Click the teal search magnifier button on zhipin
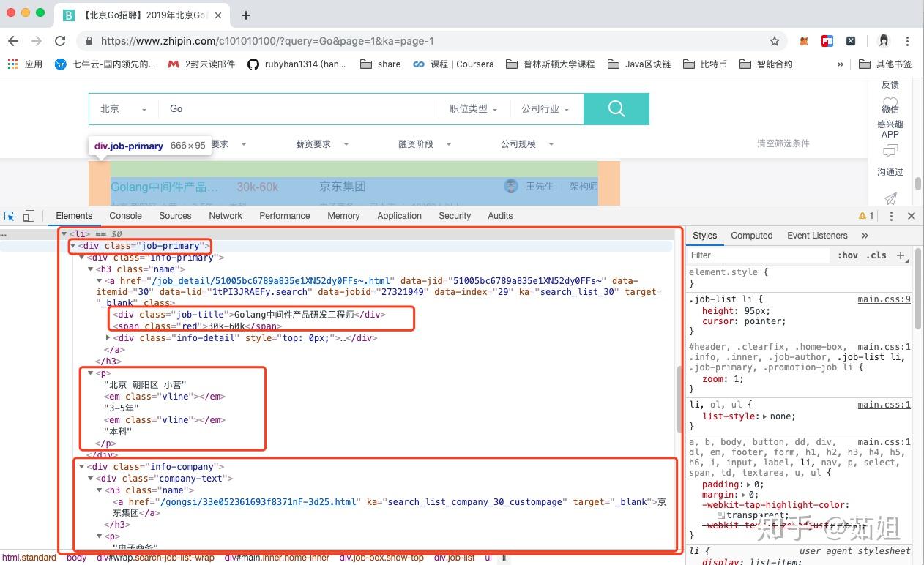Viewport: 924px width, 565px height. pos(616,108)
